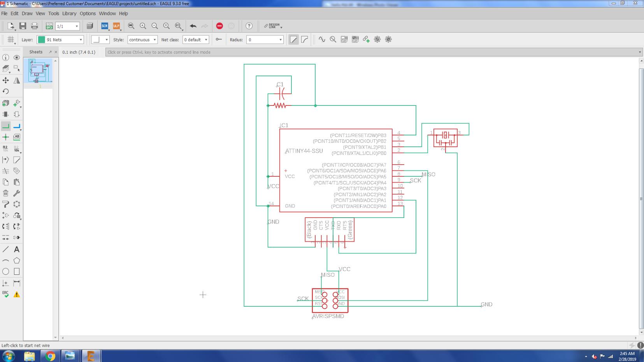Open the Options menu
Viewport: 644px width, 362px height.
click(88, 13)
